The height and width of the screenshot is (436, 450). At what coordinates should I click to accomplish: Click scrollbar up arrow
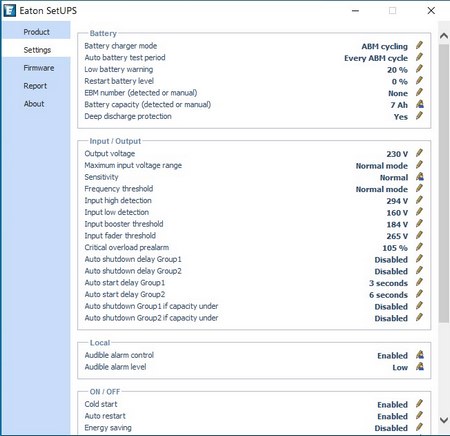pos(444,36)
